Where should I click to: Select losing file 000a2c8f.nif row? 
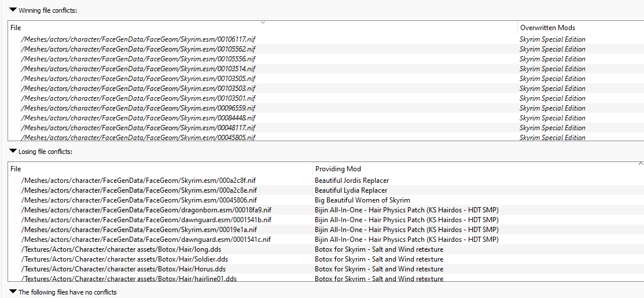click(x=326, y=181)
